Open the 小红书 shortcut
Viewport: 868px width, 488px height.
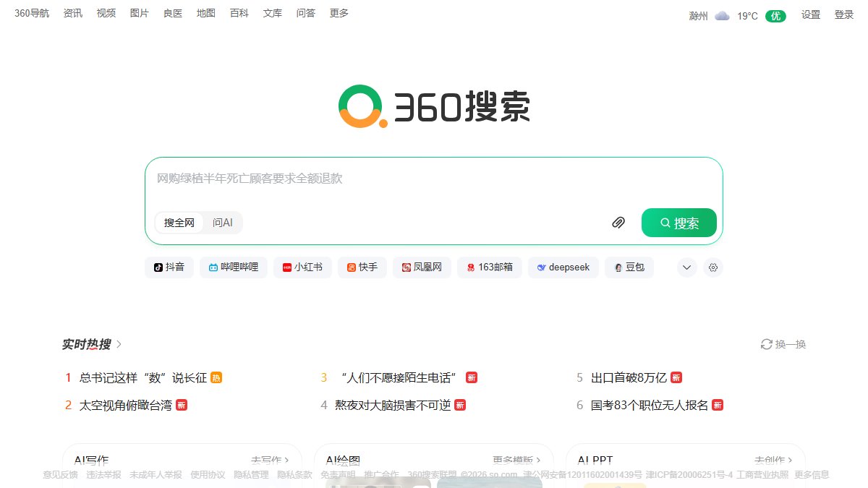coord(302,267)
